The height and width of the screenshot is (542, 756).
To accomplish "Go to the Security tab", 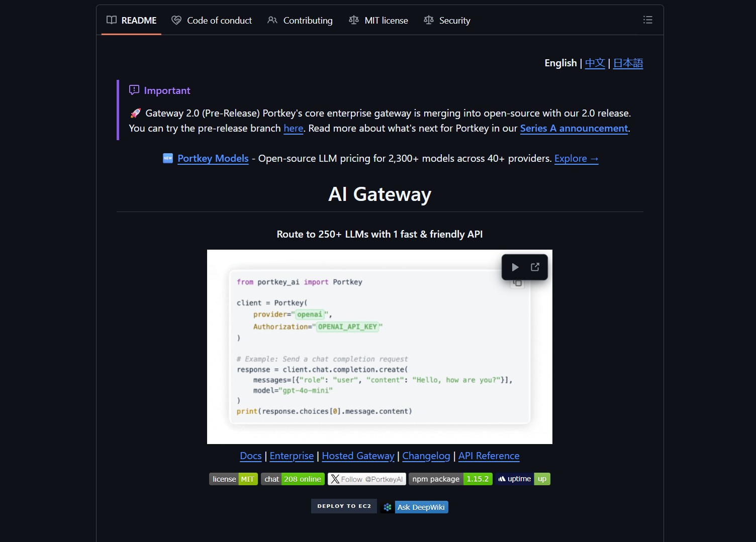I will pos(447,21).
